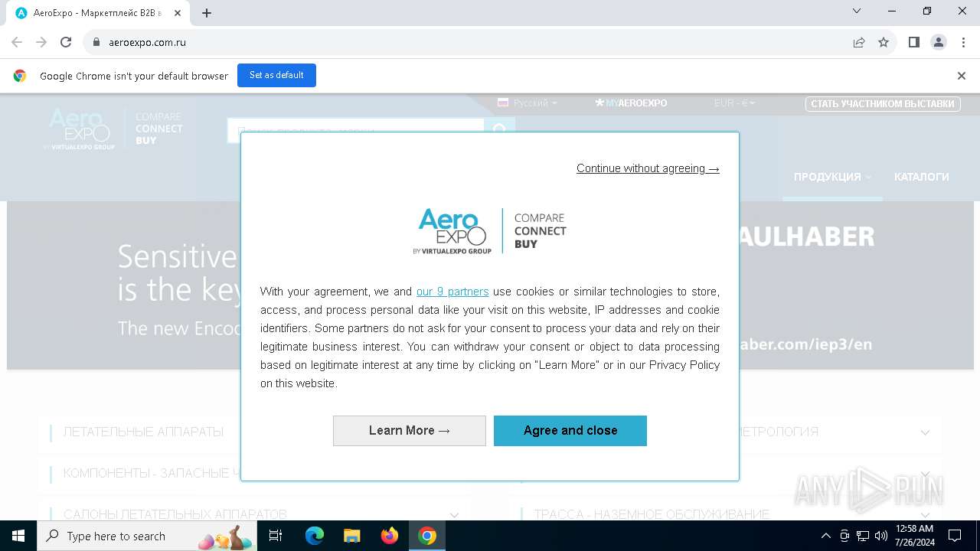Screen dimensions: 980x551
Task: Click the taskbar clock
Action: click(914, 536)
